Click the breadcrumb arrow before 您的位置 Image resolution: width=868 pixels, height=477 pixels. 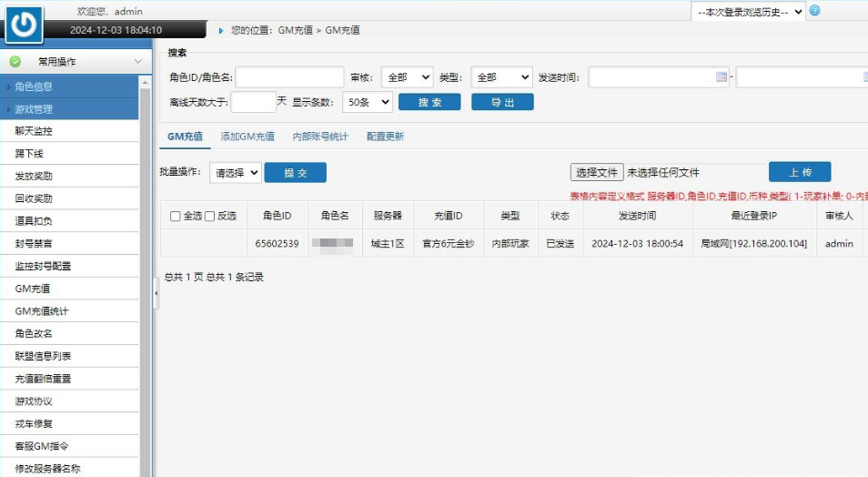(221, 30)
